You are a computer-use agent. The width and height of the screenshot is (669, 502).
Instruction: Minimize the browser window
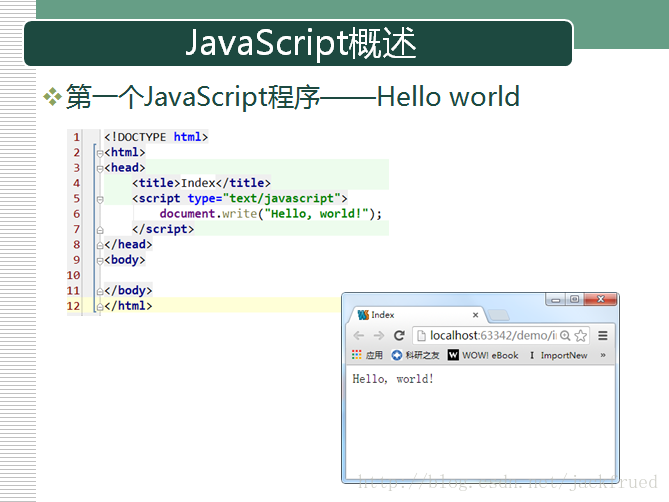tap(556, 299)
